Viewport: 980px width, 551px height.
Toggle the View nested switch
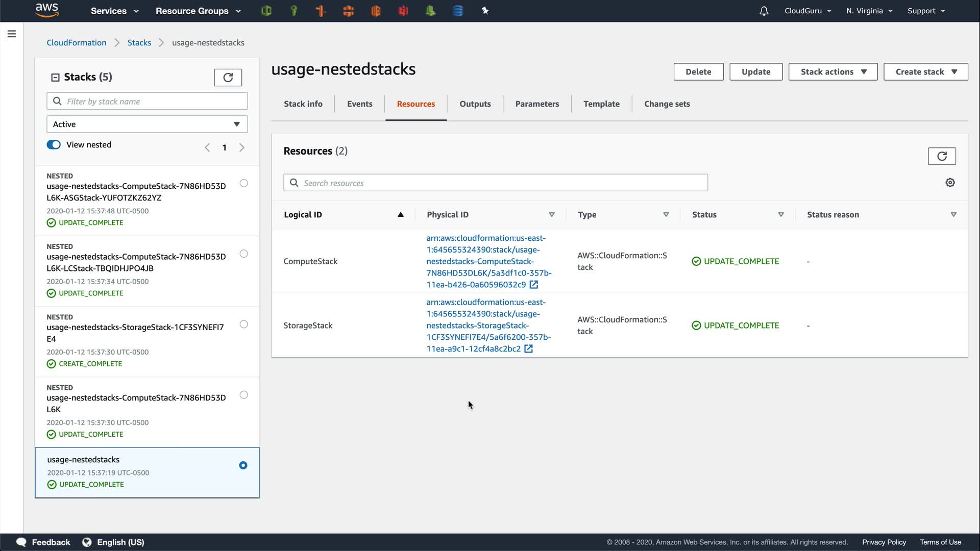point(54,145)
